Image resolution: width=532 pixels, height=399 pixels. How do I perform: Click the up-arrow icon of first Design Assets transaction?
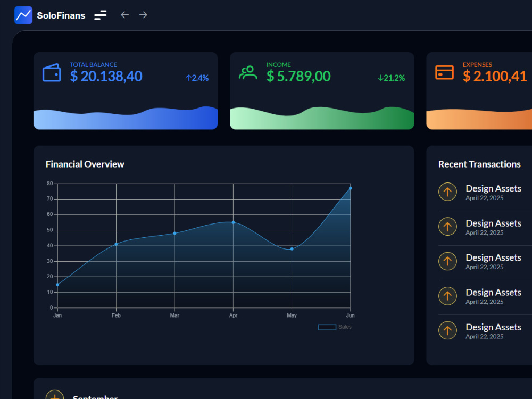tap(447, 192)
